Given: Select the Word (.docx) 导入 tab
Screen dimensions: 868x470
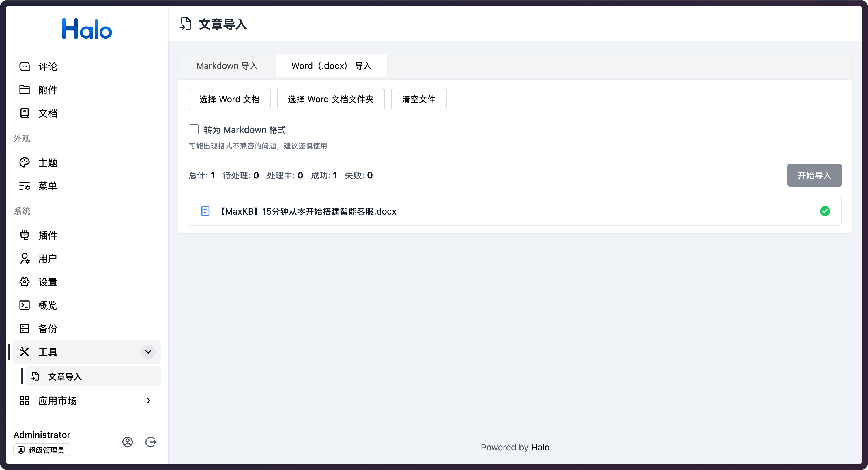Looking at the screenshot, I should (331, 66).
